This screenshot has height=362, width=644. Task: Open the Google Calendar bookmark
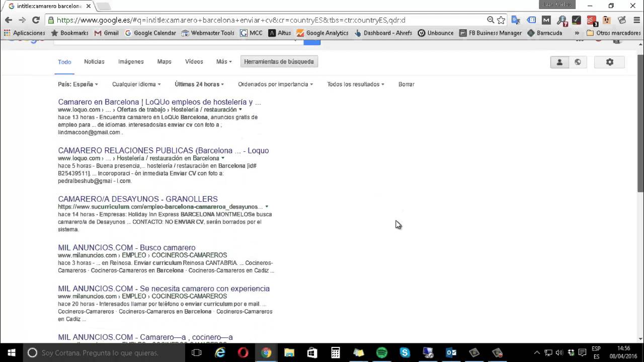150,33
